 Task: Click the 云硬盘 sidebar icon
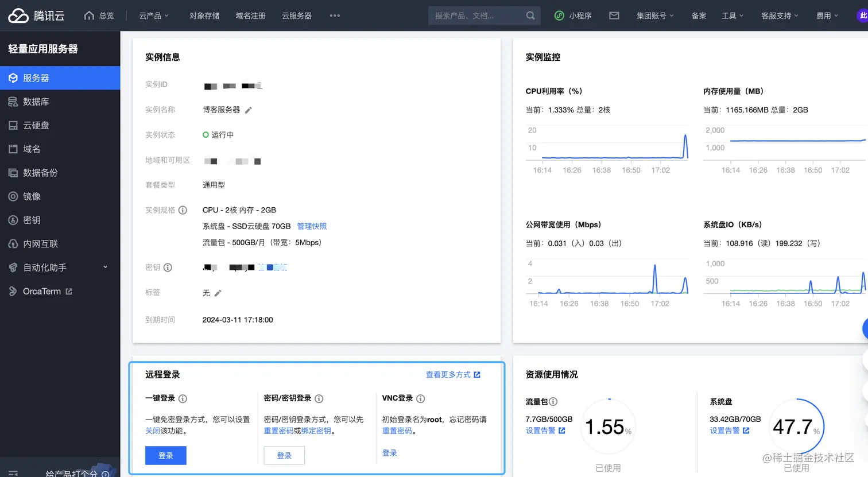pyautogui.click(x=13, y=125)
